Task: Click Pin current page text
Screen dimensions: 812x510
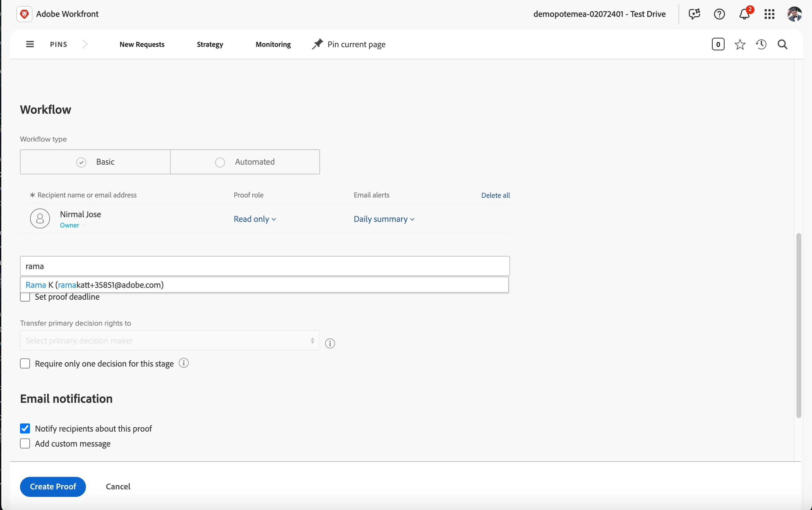Action: pos(356,44)
